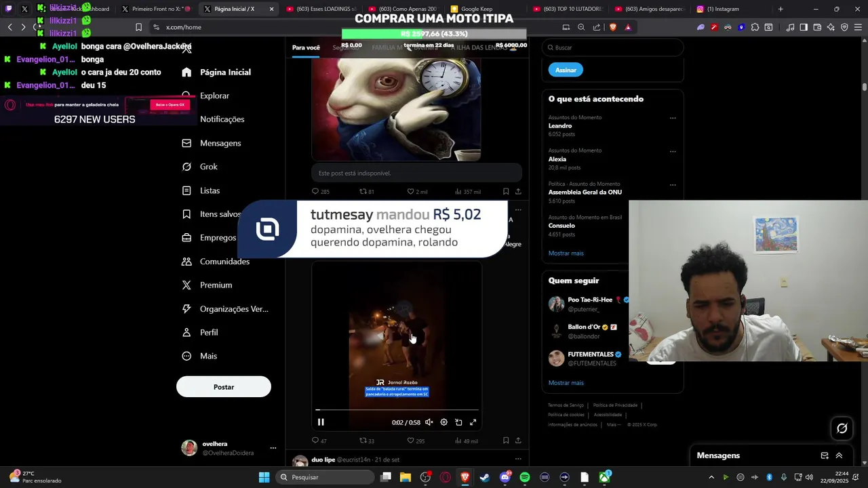868x488 pixels.
Task: Open Poo Tae-Ri-Hee's profile suggestion
Action: coord(590,300)
